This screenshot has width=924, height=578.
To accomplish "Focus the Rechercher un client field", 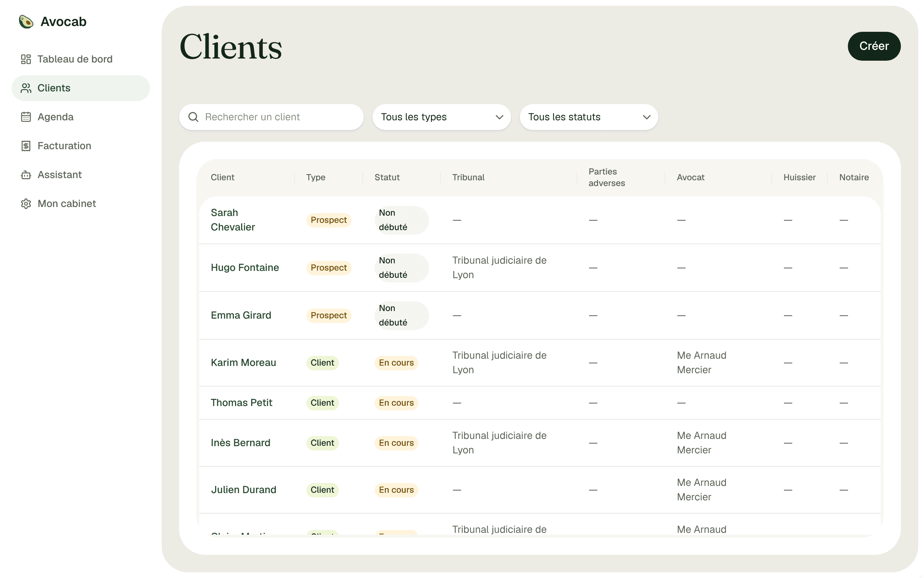I will pyautogui.click(x=271, y=117).
